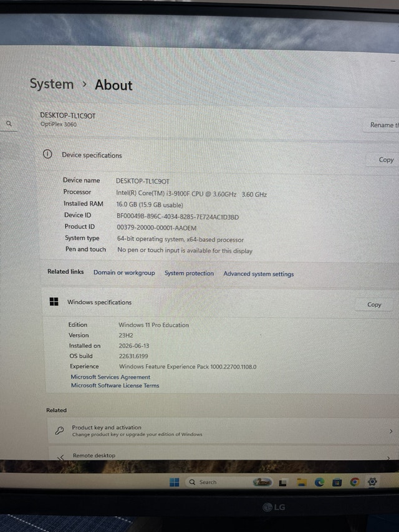Select the Experience pack value text
399x532 pixels.
[x=188, y=367]
